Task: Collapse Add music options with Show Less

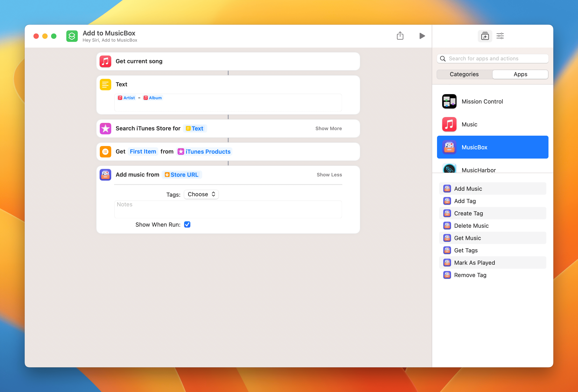Action: tap(329, 175)
